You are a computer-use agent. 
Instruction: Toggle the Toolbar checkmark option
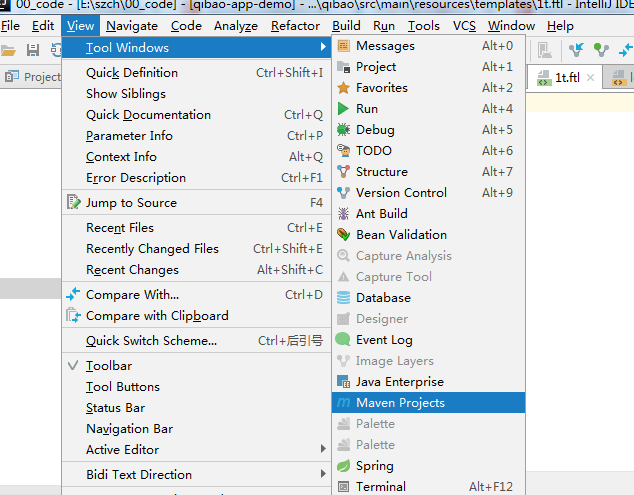pyautogui.click(x=197, y=366)
